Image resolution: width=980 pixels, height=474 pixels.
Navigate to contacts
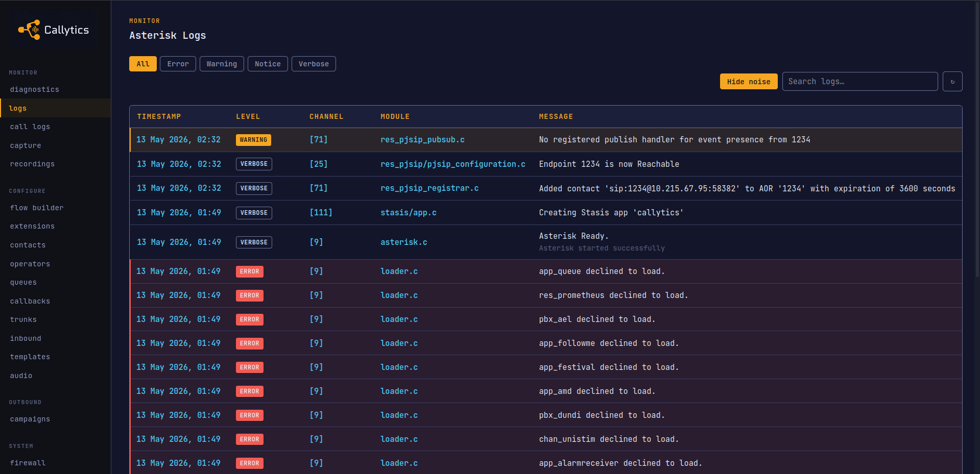[55, 245]
